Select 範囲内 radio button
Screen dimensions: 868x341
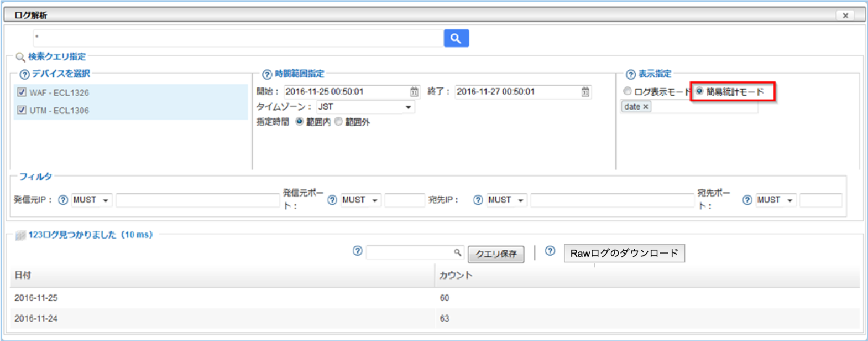299,122
